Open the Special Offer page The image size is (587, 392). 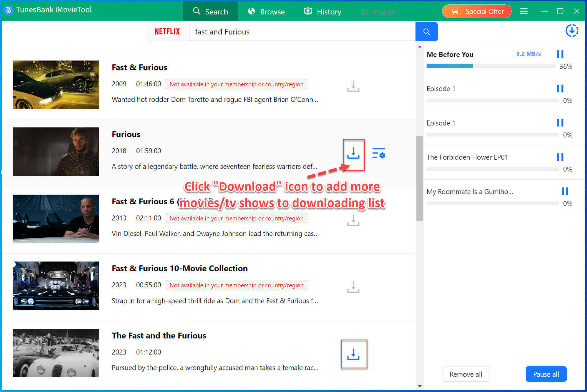(476, 11)
